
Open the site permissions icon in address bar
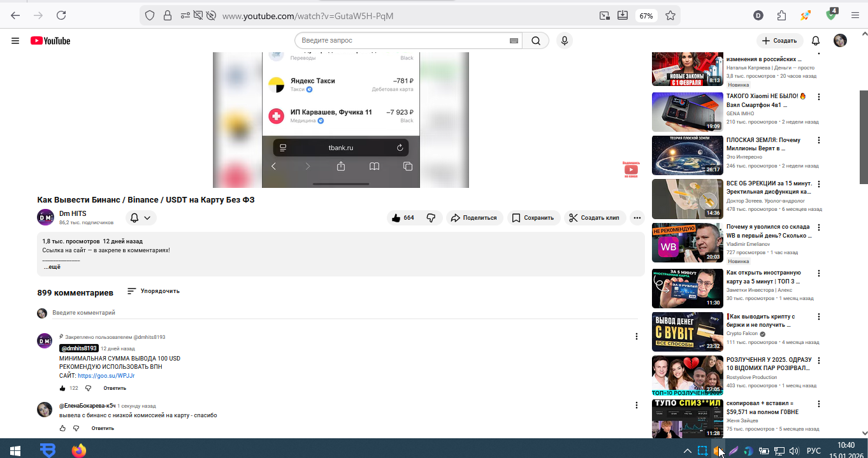tap(185, 15)
